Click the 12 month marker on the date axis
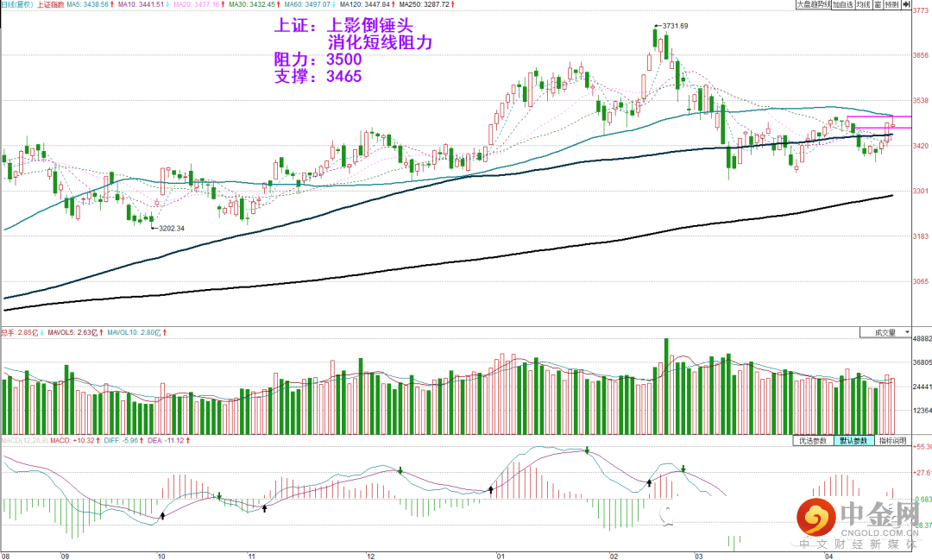 [x=371, y=557]
